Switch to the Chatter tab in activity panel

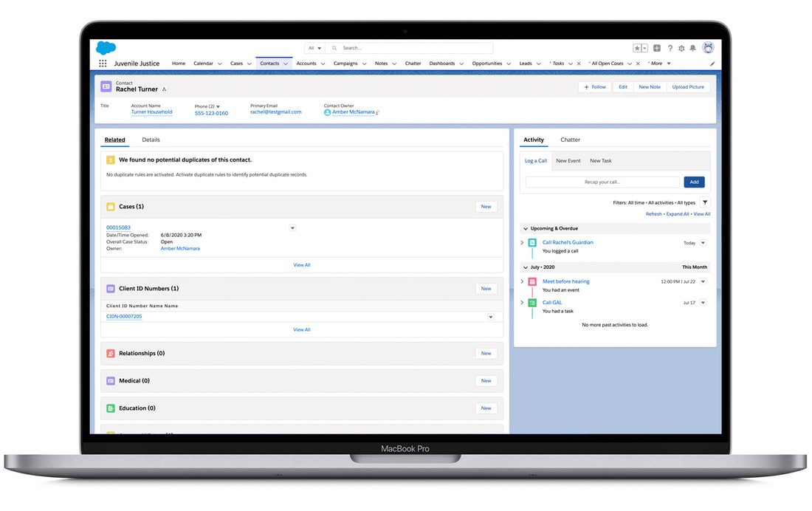pyautogui.click(x=570, y=140)
